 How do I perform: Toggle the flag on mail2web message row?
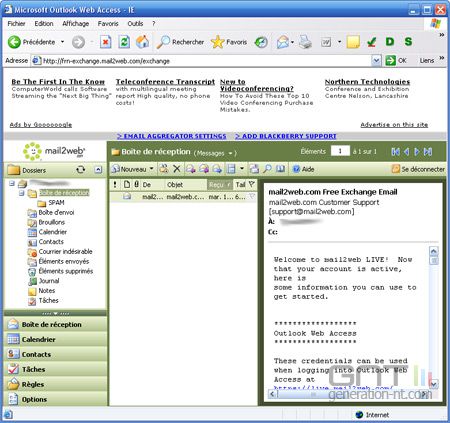[x=252, y=197]
